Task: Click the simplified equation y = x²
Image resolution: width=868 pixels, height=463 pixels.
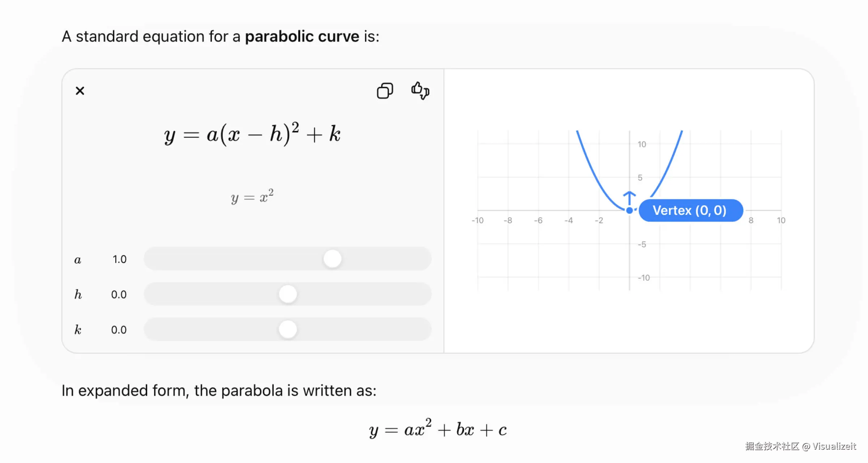Action: 252,196
